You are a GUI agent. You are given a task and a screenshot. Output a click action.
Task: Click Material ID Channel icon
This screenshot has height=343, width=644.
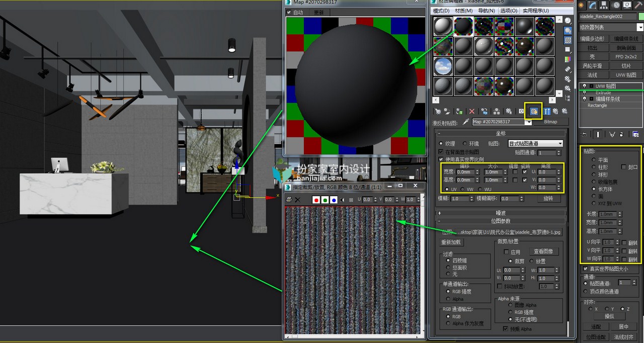pos(521,111)
